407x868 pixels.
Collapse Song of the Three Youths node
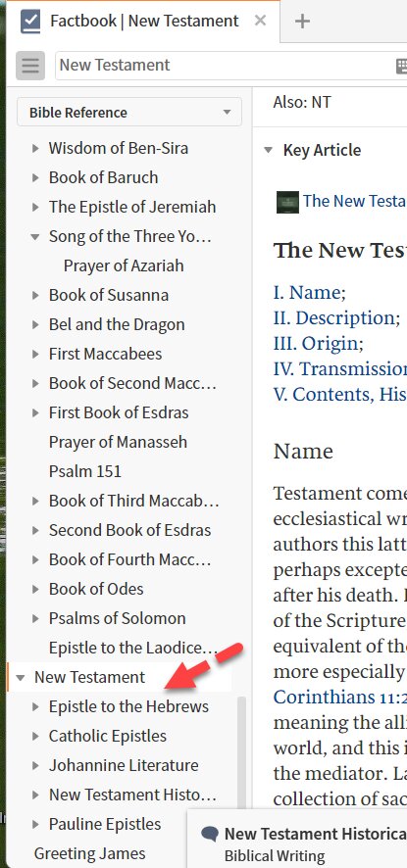35,236
